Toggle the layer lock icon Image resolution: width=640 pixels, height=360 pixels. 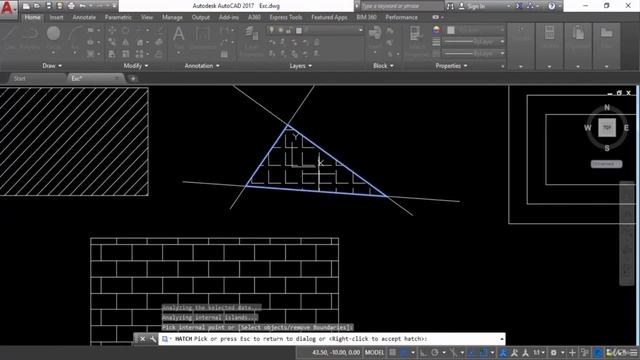pos(289,30)
